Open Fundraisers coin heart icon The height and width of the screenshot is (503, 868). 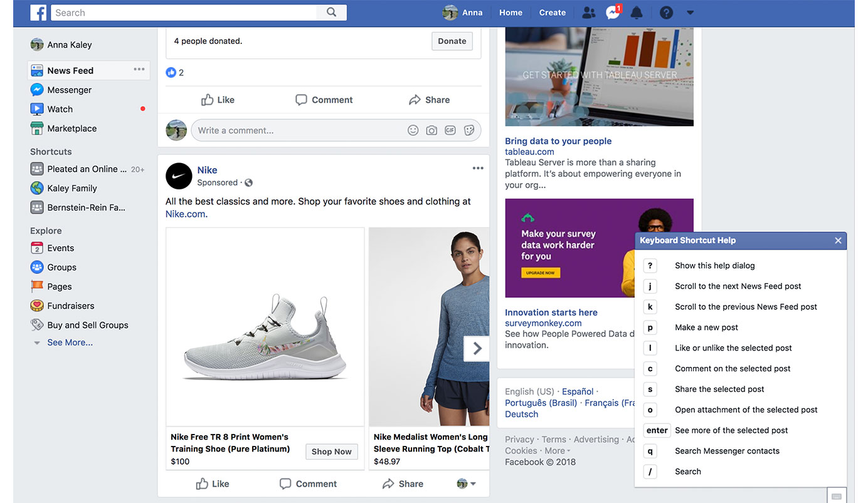pos(37,306)
